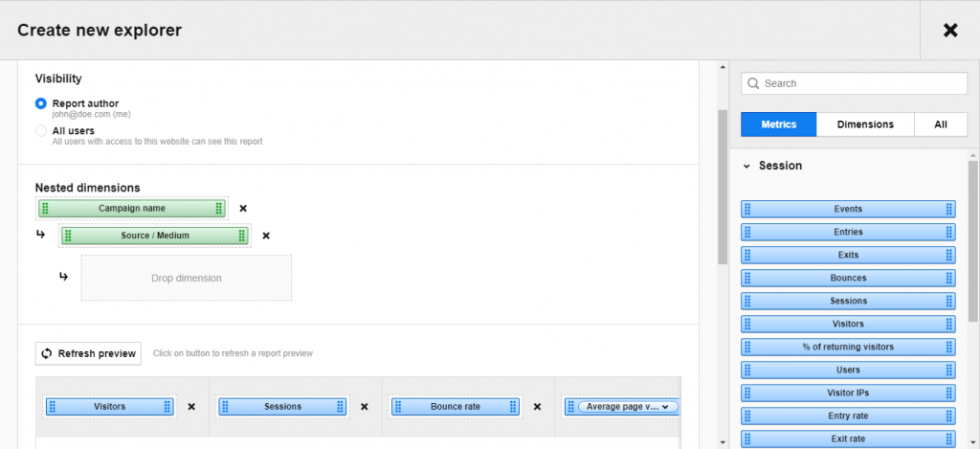This screenshot has width=980, height=449.
Task: Select the All users visibility option
Action: point(41,130)
